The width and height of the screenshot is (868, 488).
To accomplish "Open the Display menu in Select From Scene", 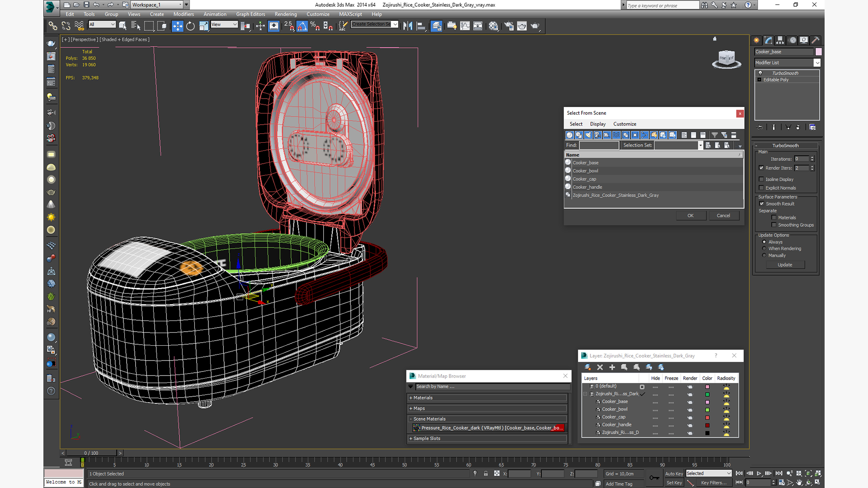I will coord(597,124).
